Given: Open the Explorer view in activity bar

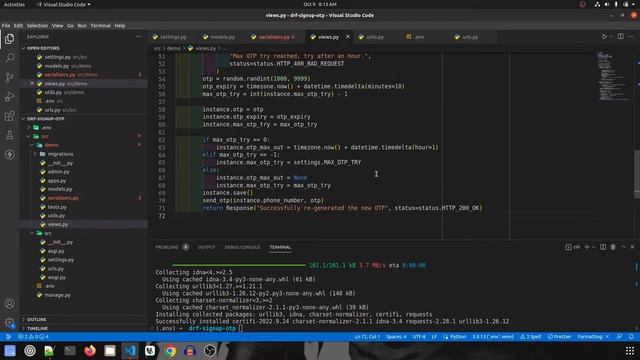Looking at the screenshot, I should [9, 39].
